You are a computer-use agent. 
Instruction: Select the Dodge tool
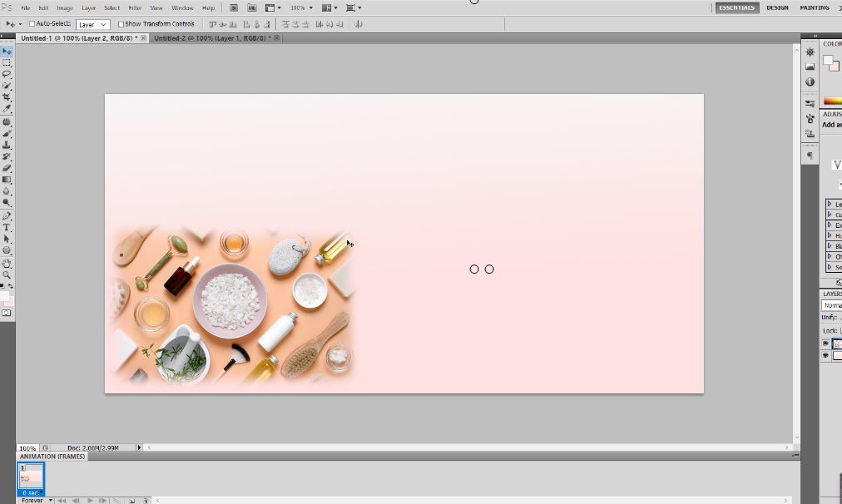(x=7, y=202)
